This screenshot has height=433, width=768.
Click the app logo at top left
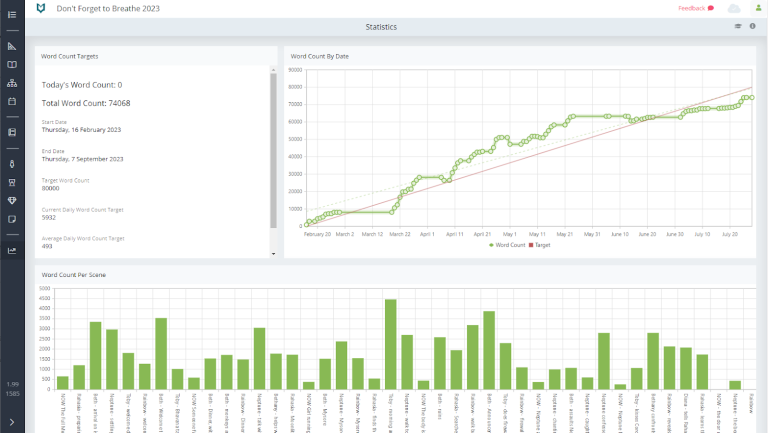39,8
